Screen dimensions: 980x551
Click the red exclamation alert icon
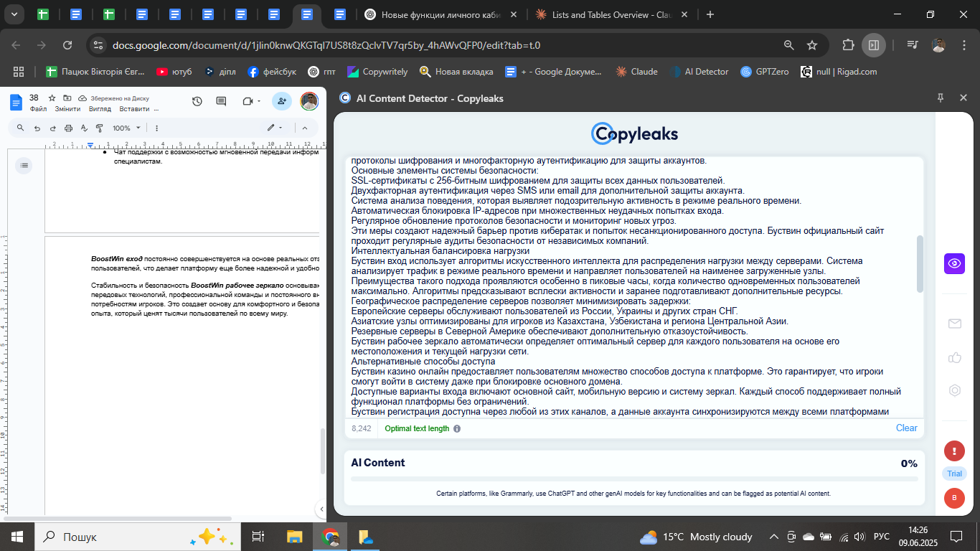(954, 451)
